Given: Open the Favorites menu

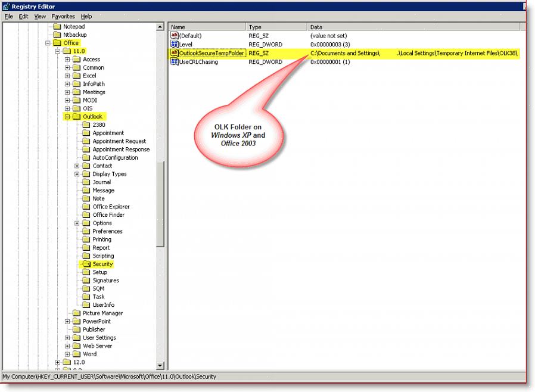Looking at the screenshot, I should tap(63, 17).
